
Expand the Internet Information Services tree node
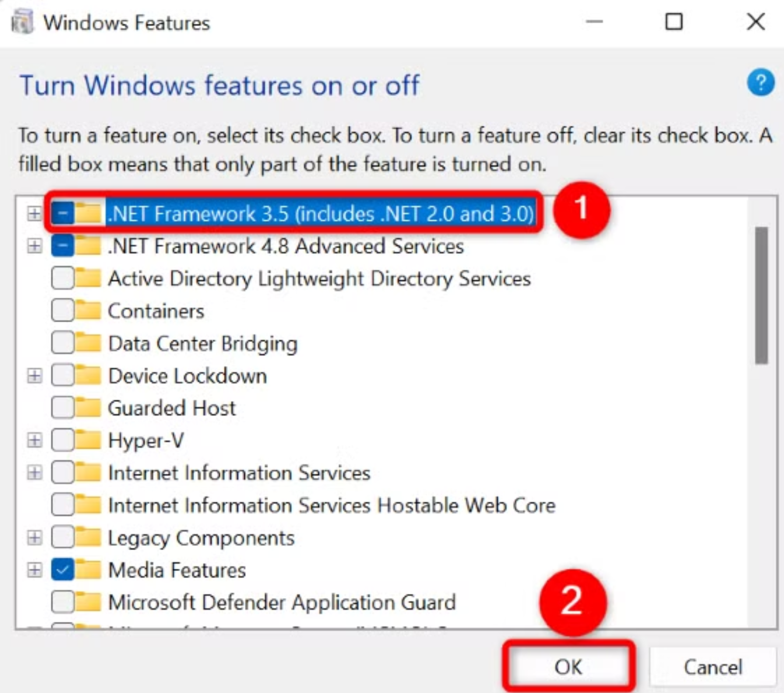(34, 473)
